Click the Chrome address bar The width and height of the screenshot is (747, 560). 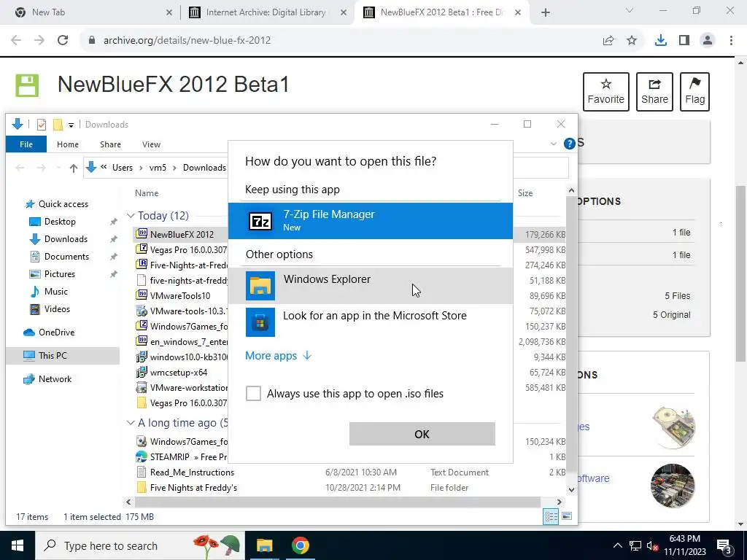point(343,41)
